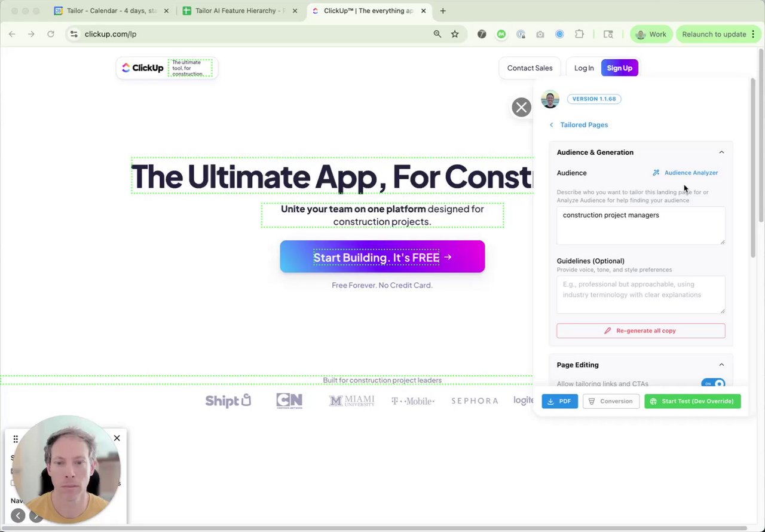The image size is (765, 532).
Task: Open site information icon in address bar
Action: [74, 34]
